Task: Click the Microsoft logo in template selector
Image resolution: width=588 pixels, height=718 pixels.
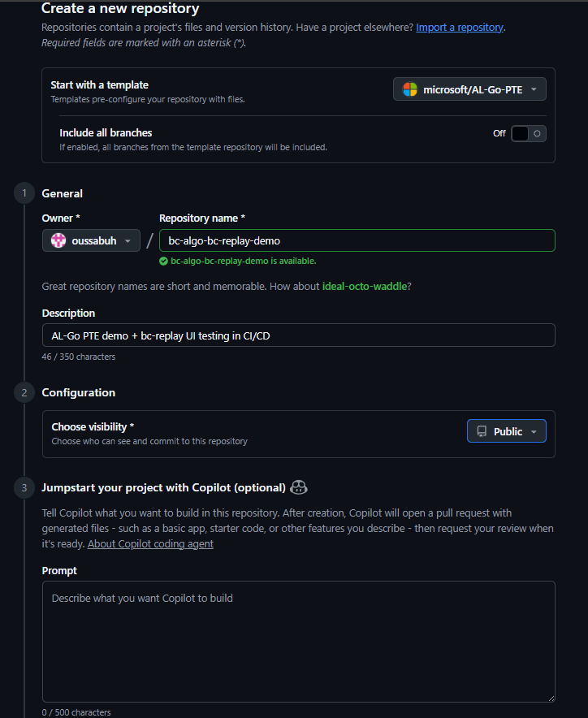Action: pyautogui.click(x=410, y=89)
